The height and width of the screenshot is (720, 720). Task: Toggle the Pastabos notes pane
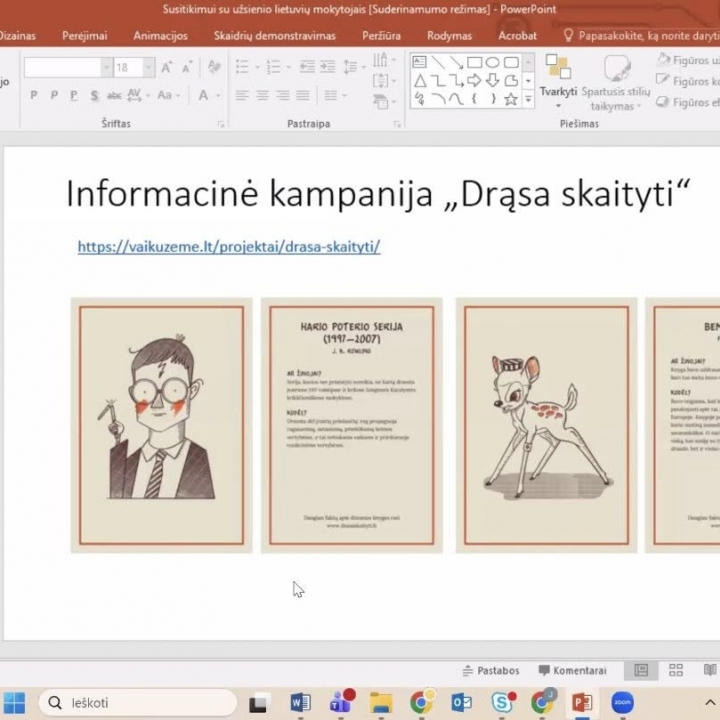(x=491, y=670)
